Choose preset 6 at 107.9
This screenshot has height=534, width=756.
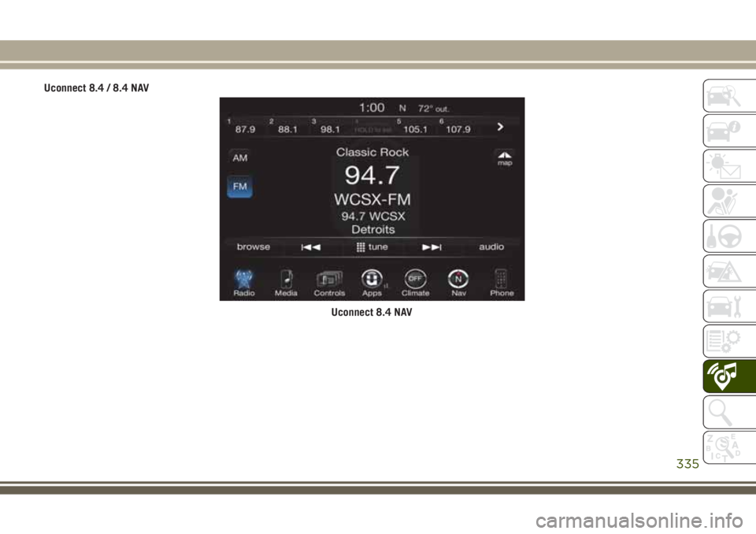tap(457, 127)
